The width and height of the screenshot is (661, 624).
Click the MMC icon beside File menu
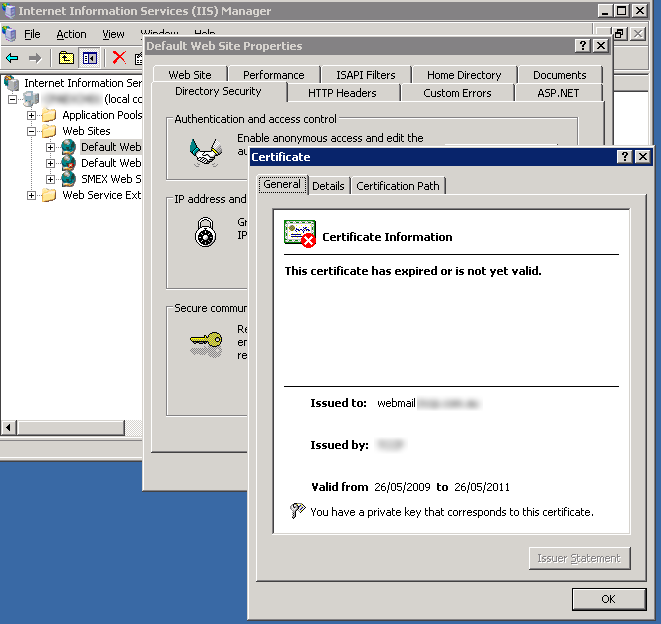click(x=9, y=34)
